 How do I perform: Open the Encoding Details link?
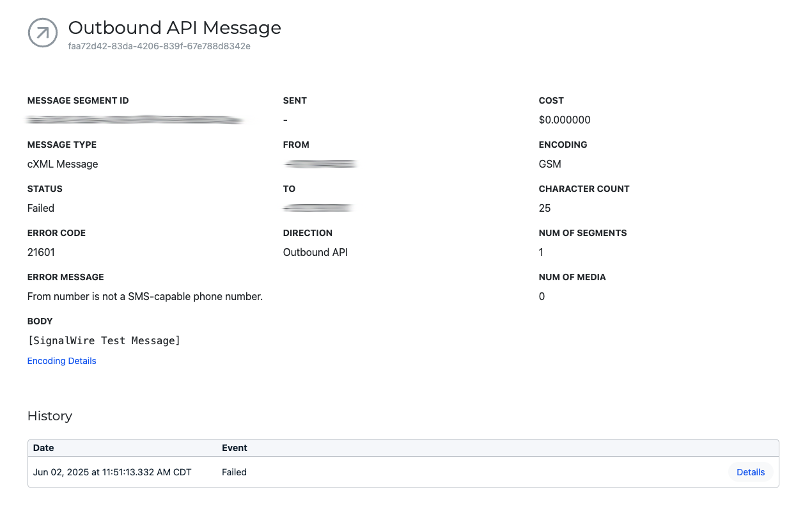coord(61,361)
